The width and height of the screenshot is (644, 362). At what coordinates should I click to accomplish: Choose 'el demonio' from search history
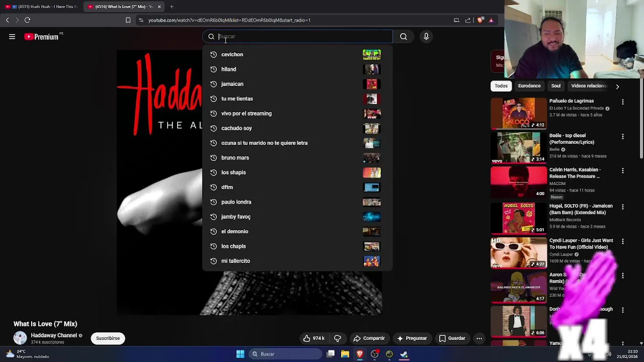click(297, 231)
